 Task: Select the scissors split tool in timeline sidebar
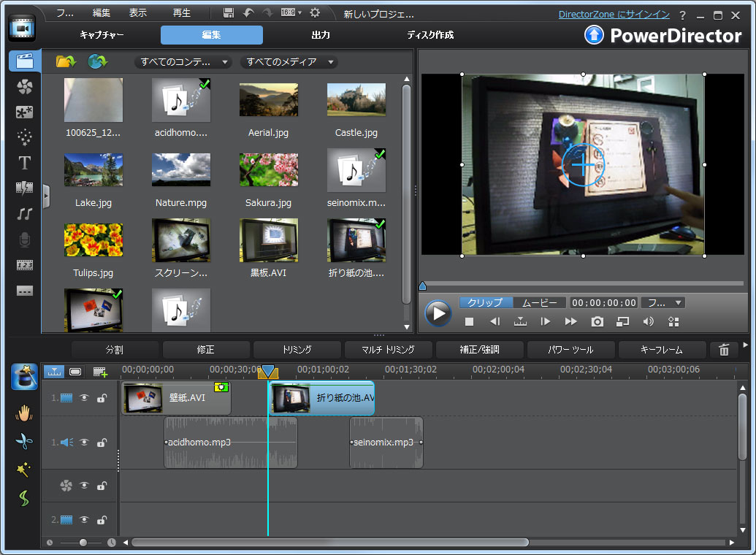click(x=24, y=442)
